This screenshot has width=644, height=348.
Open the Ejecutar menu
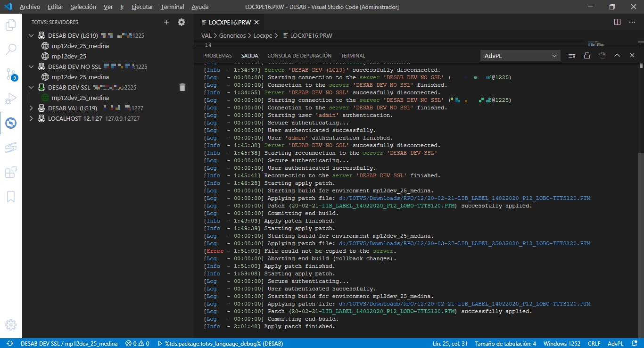tap(142, 7)
